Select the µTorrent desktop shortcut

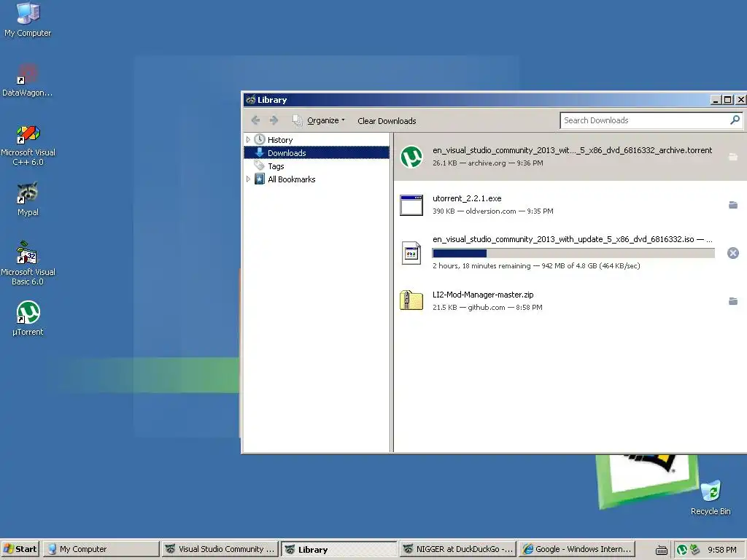pyautogui.click(x=28, y=319)
